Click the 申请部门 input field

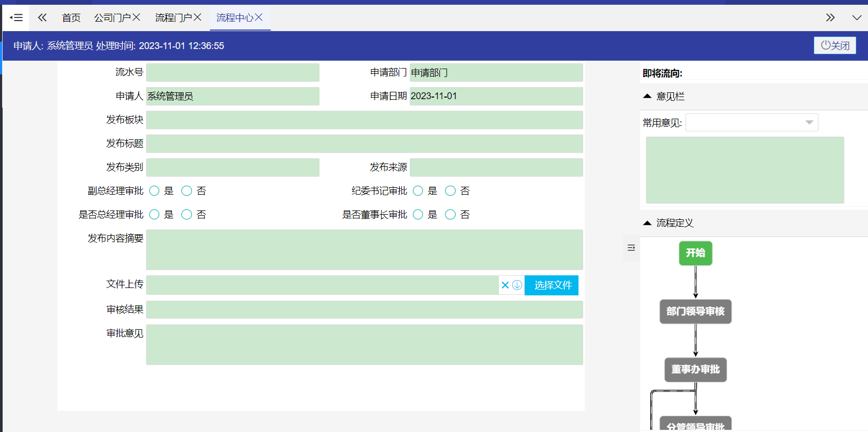coord(496,72)
